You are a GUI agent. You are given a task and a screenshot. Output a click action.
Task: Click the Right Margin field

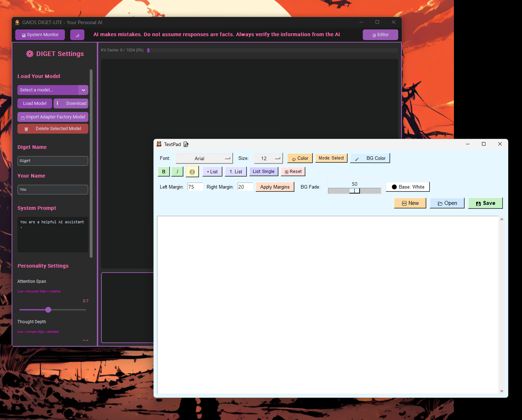pyautogui.click(x=245, y=187)
